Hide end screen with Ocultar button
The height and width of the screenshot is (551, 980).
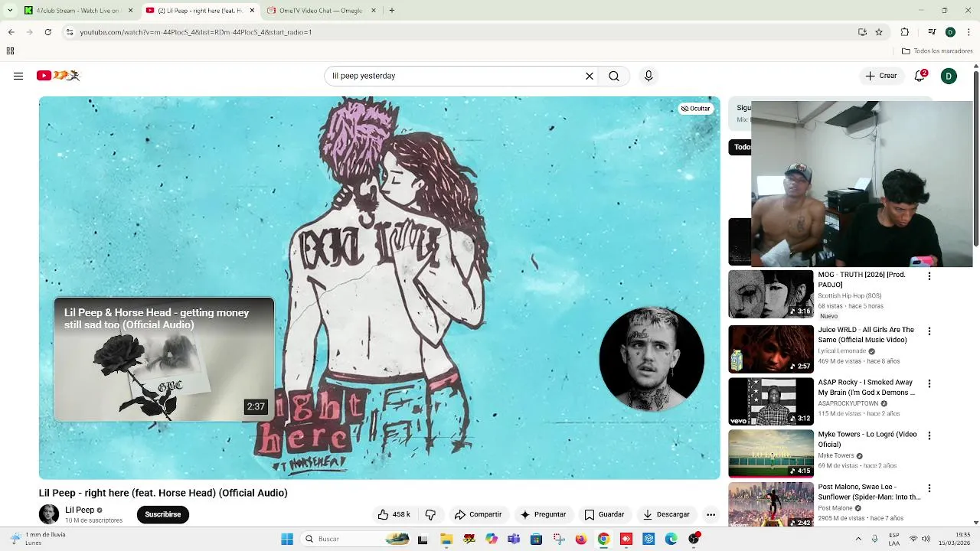point(696,109)
